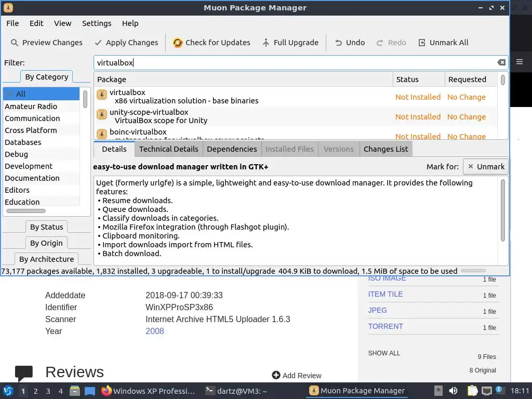
Task: Select the Development category
Action: point(41,166)
